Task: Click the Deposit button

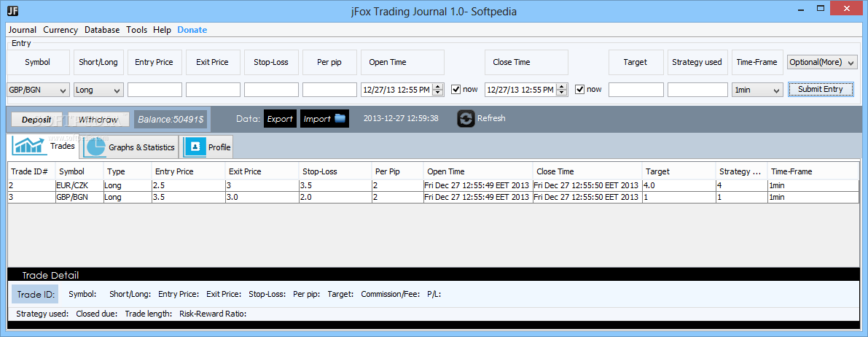Action: [36, 119]
